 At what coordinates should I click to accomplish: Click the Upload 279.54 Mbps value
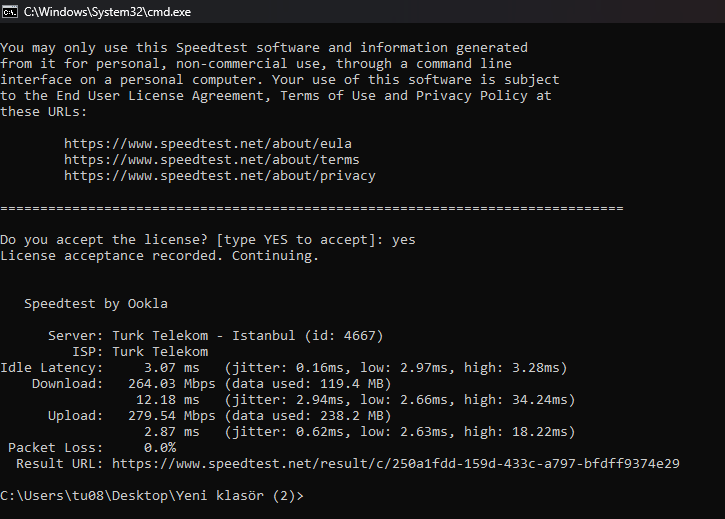pyautogui.click(x=172, y=415)
